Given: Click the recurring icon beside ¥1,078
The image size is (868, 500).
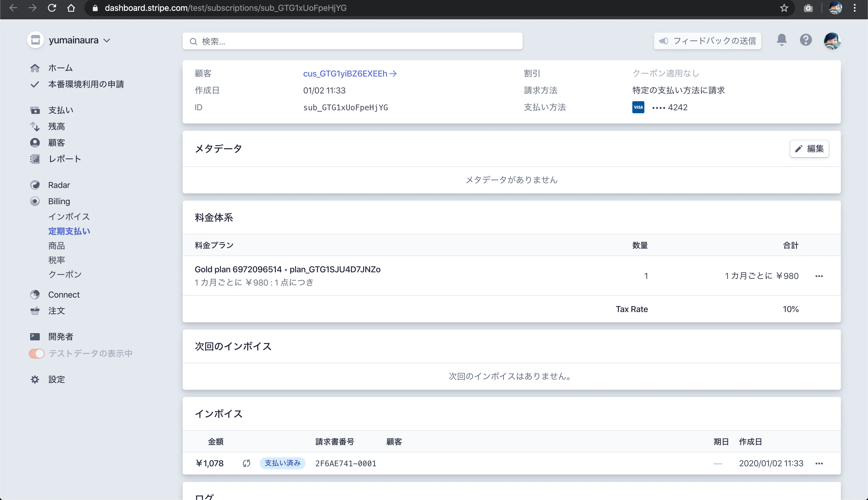Looking at the screenshot, I should click(x=246, y=463).
